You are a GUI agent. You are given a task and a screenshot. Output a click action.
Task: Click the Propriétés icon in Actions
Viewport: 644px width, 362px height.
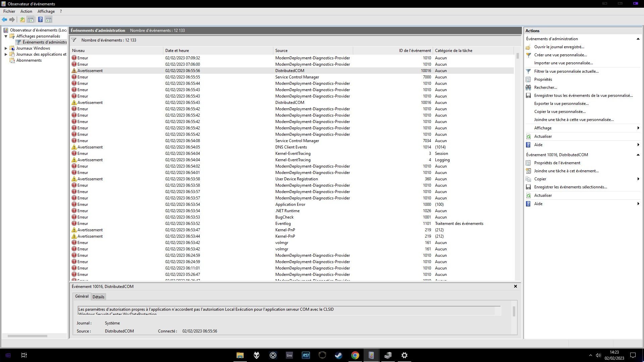click(x=528, y=79)
